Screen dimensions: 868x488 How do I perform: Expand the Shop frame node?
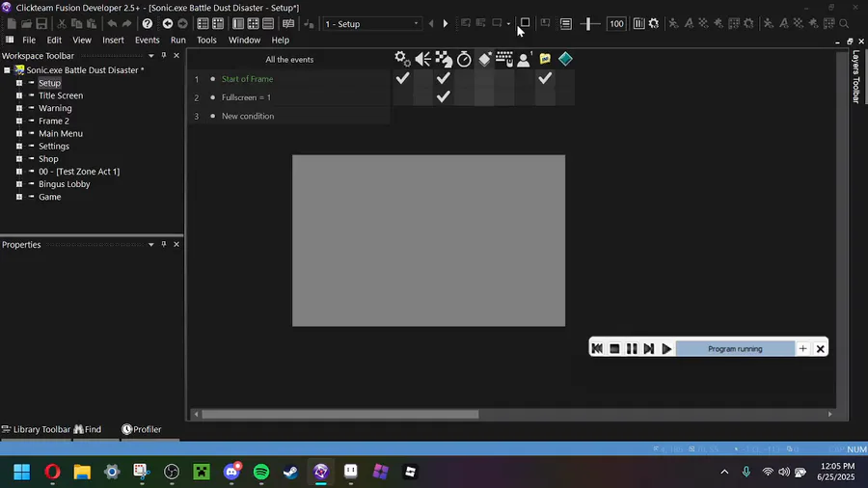(19, 159)
